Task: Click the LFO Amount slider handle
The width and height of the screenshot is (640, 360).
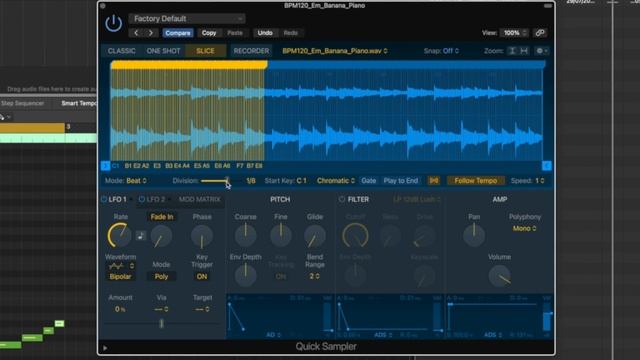Action: 161,323
